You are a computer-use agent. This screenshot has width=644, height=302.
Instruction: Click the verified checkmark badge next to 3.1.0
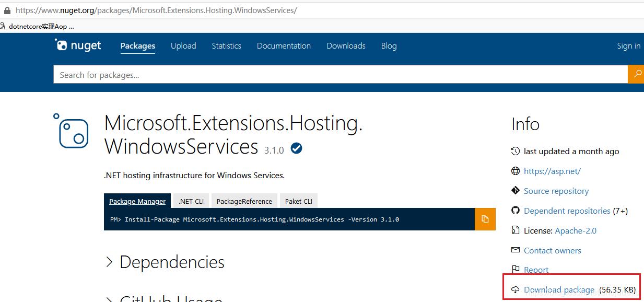pos(296,149)
